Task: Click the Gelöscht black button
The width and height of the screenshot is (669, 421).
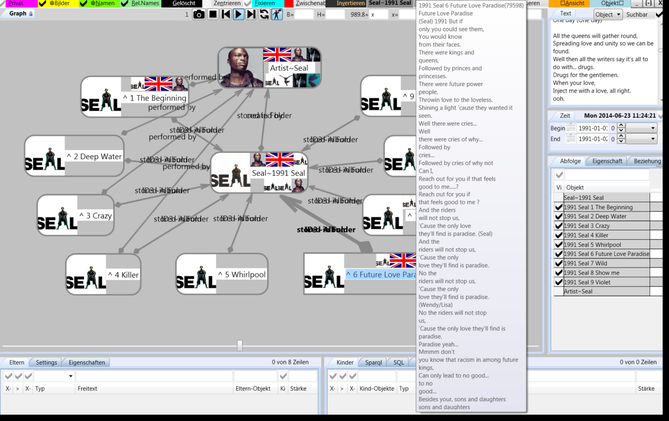Action: (183, 3)
